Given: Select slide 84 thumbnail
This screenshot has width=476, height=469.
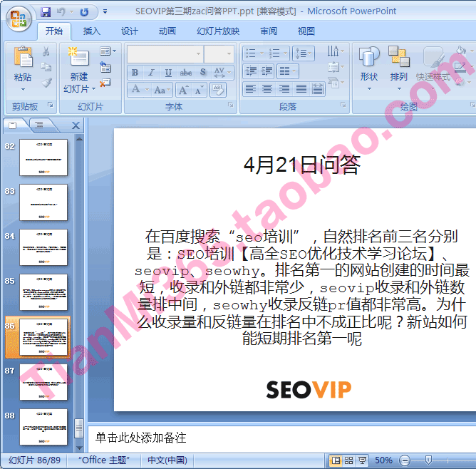Looking at the screenshot, I should click(43, 247).
